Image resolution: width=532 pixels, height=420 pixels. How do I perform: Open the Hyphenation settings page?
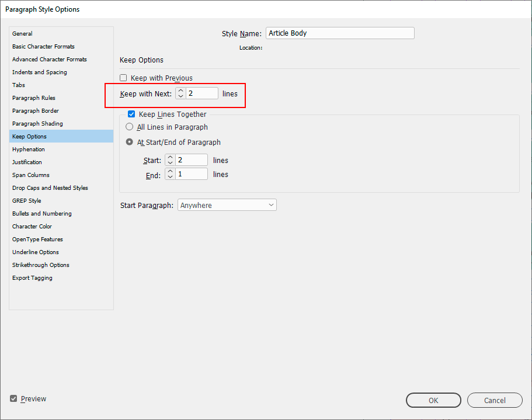click(x=28, y=149)
